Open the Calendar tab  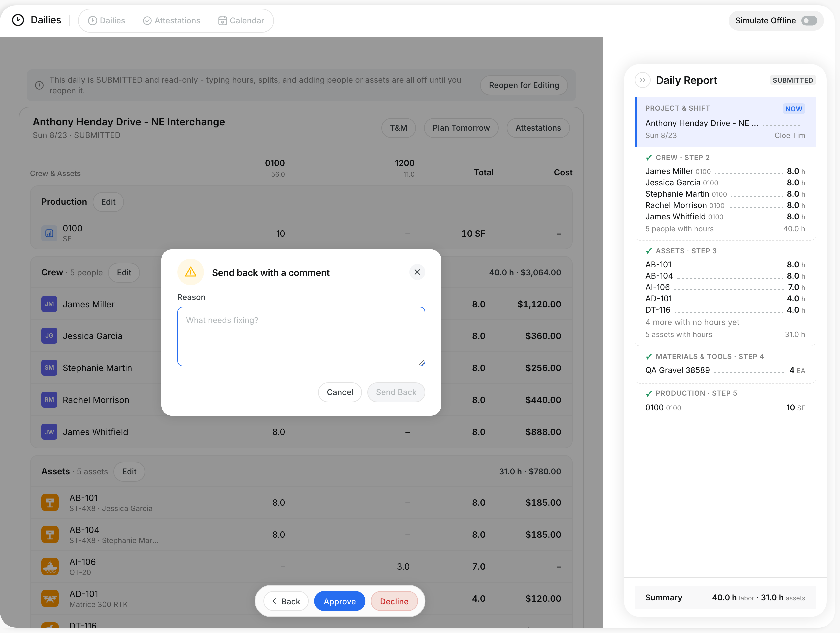(241, 21)
